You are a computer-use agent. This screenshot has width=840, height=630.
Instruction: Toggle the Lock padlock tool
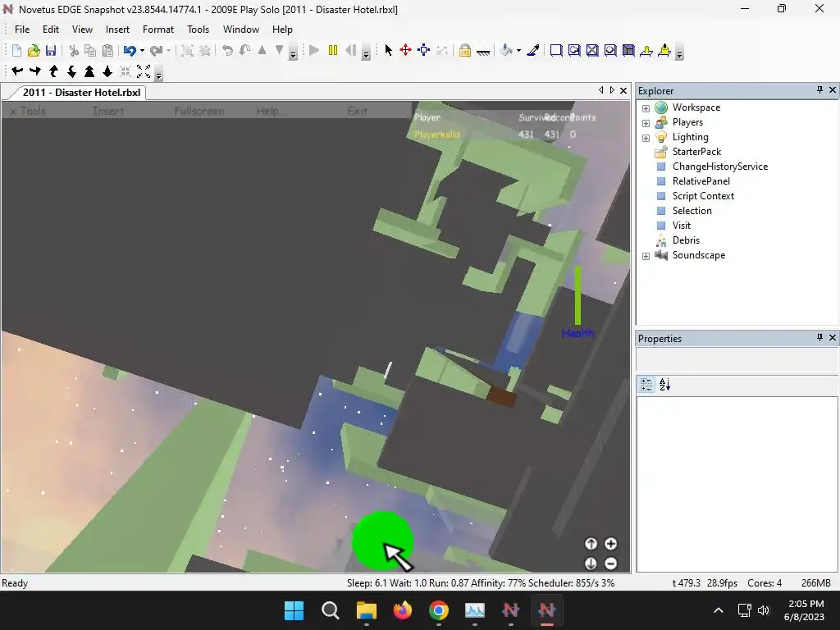pos(465,50)
